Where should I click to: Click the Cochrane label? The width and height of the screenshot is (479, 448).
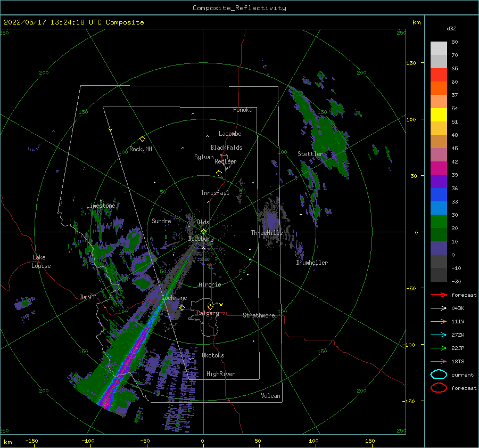(x=174, y=298)
